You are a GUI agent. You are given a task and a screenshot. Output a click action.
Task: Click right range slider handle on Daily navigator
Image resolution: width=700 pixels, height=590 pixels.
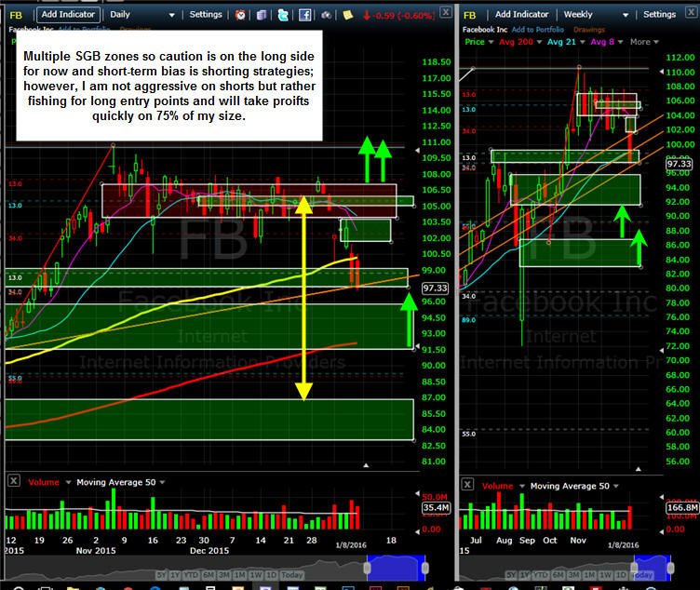(x=425, y=569)
